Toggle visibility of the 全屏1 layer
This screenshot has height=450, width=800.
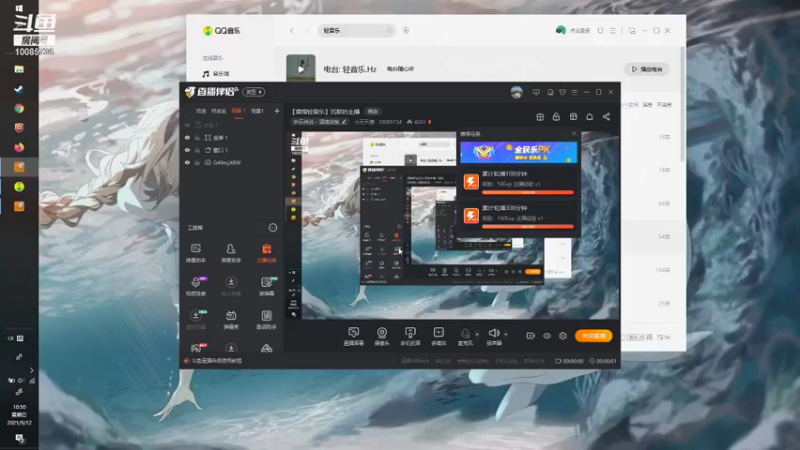(x=187, y=138)
